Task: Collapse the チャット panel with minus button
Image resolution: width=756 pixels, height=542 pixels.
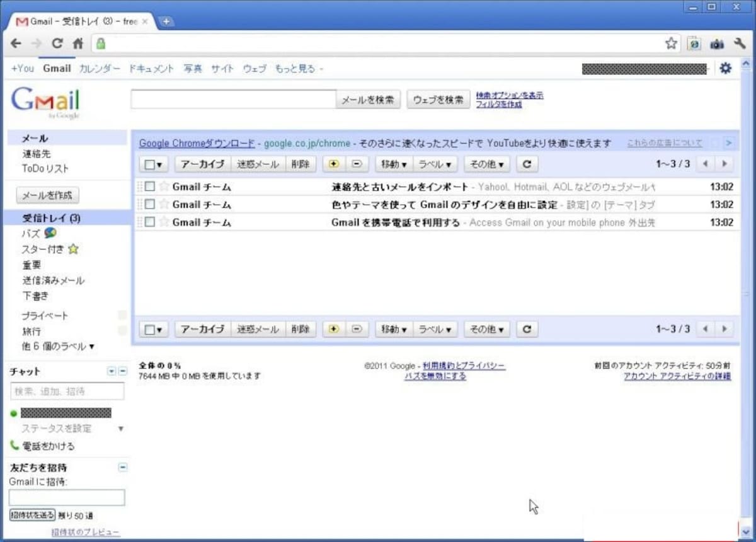Action: [123, 371]
